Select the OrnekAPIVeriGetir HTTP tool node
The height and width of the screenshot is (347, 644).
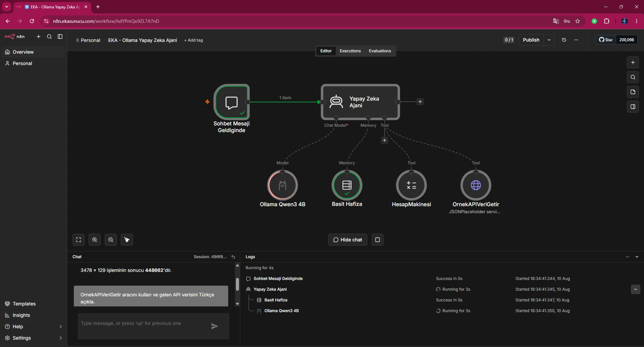point(476,185)
